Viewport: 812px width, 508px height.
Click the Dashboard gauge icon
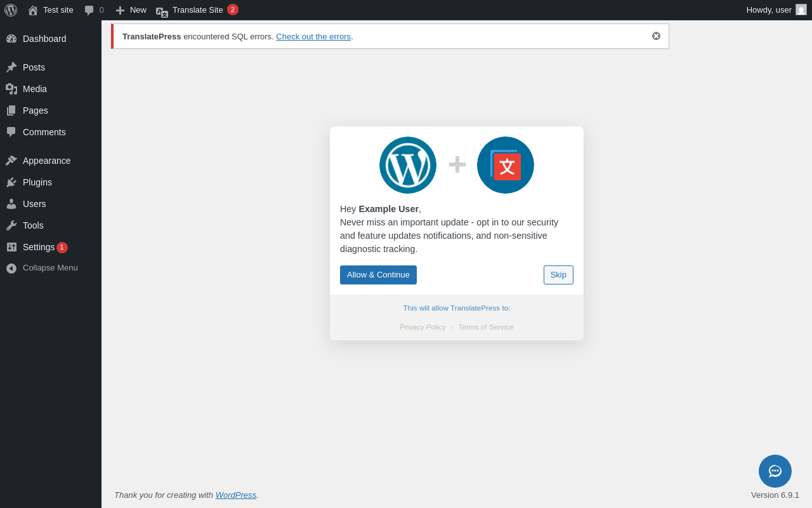11,39
